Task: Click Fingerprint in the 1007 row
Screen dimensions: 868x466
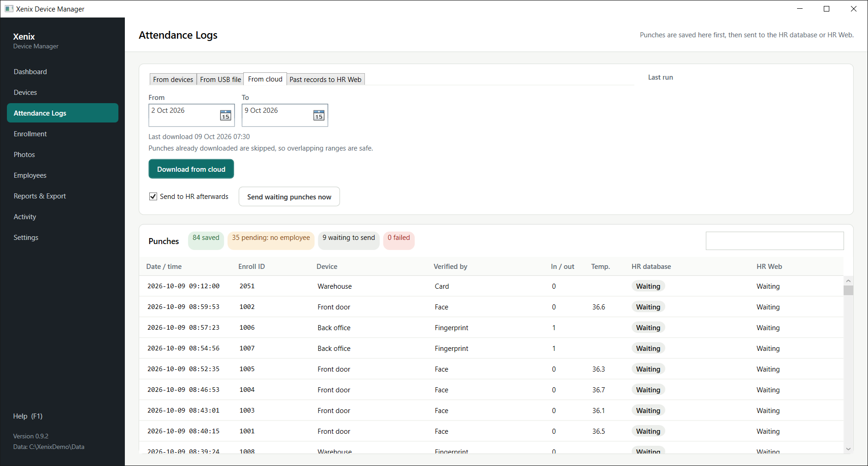Action: click(451, 348)
